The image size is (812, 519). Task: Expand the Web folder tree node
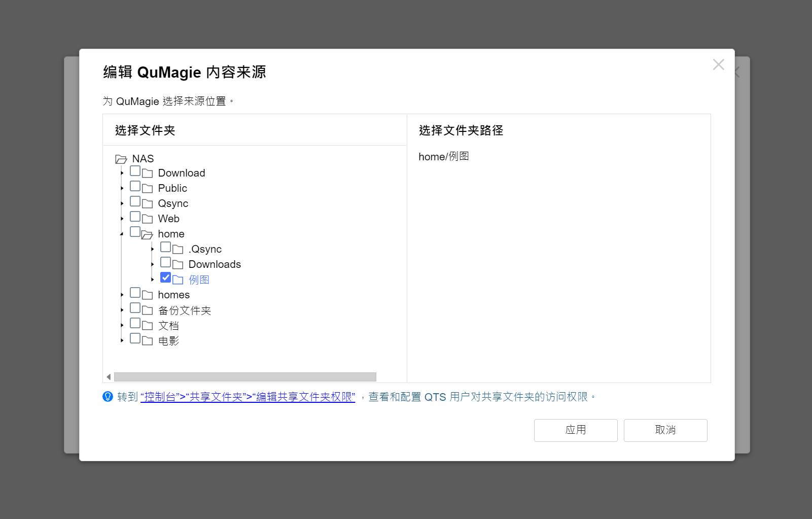(x=122, y=219)
